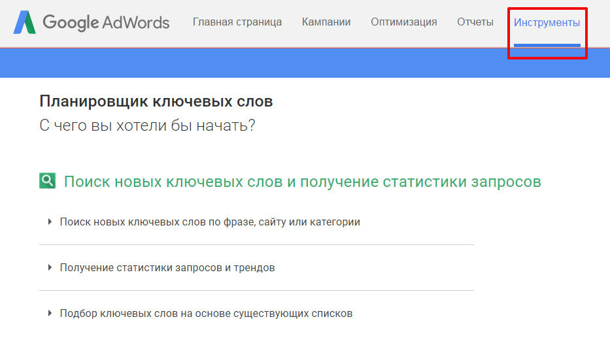
Task: Click 'Получение статистики запросов и трендов' text
Action: point(167,267)
